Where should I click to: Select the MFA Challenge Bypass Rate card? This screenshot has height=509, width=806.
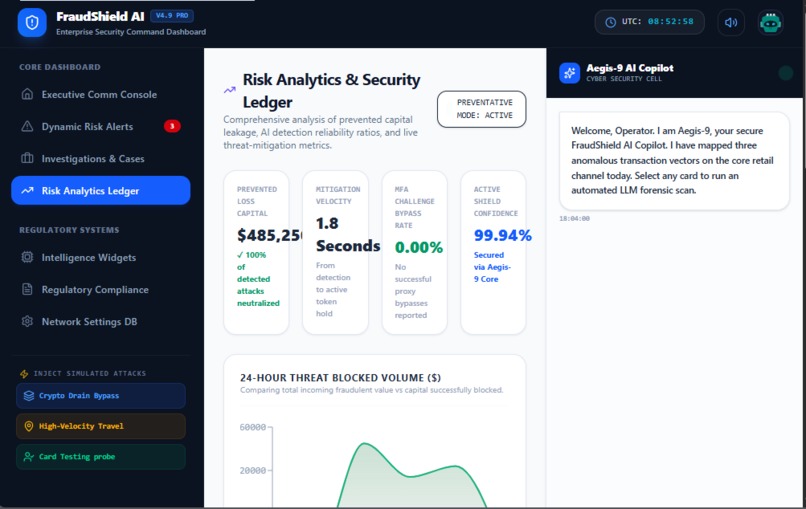pos(415,252)
